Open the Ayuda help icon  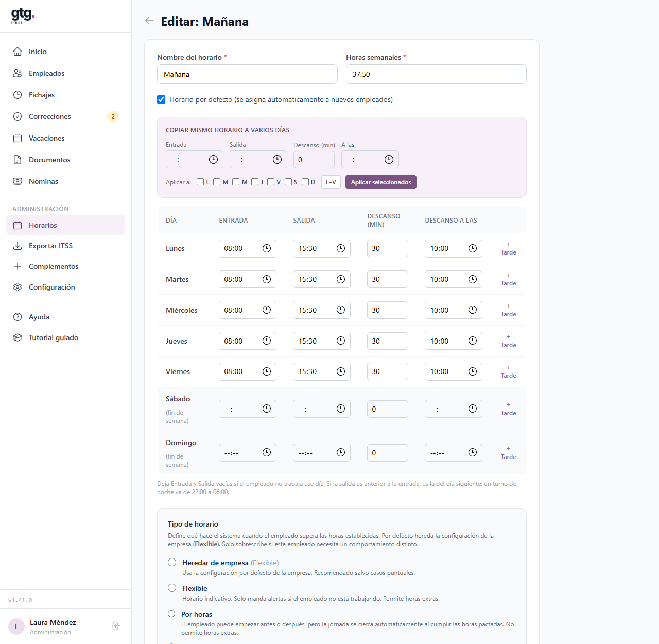(18, 317)
